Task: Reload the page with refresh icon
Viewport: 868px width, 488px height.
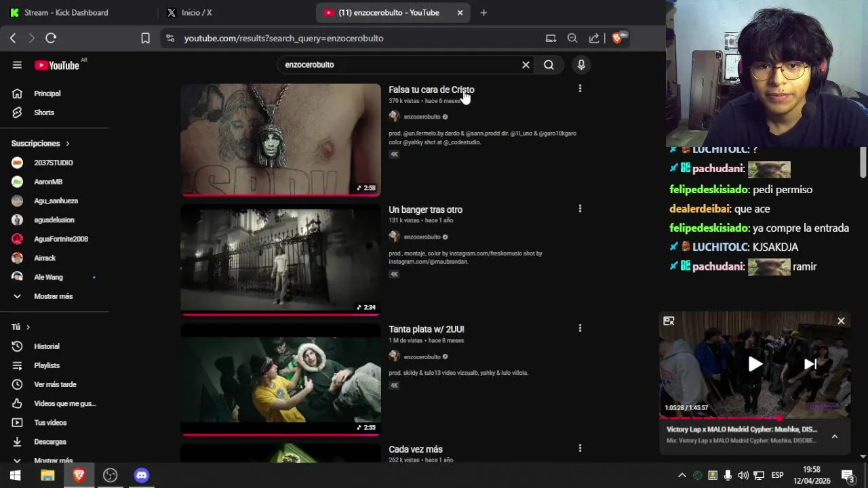Action: (51, 39)
